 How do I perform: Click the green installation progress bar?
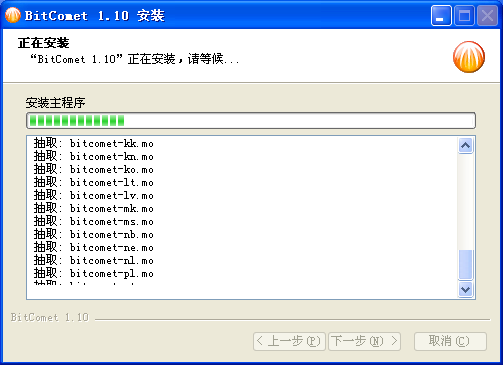251,120
